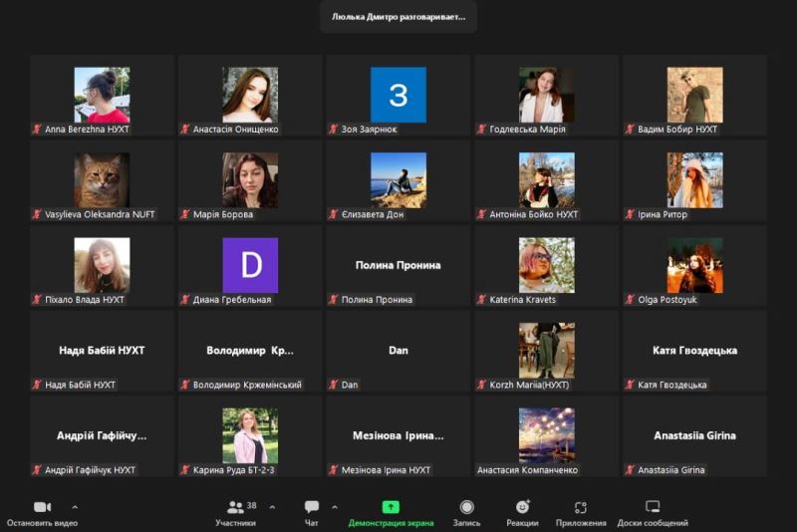
Task: Start recording with the Запись button
Action: (x=466, y=507)
